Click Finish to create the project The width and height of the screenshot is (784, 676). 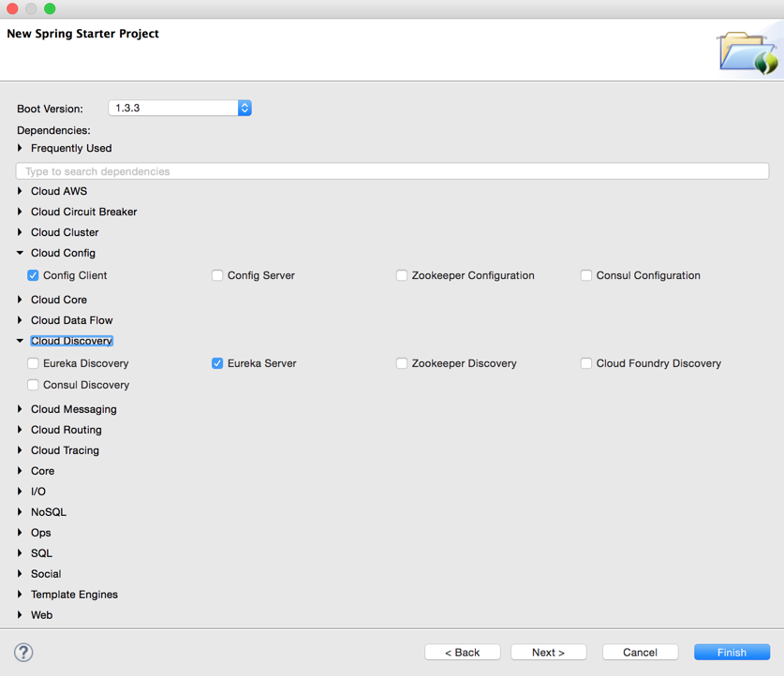732,652
